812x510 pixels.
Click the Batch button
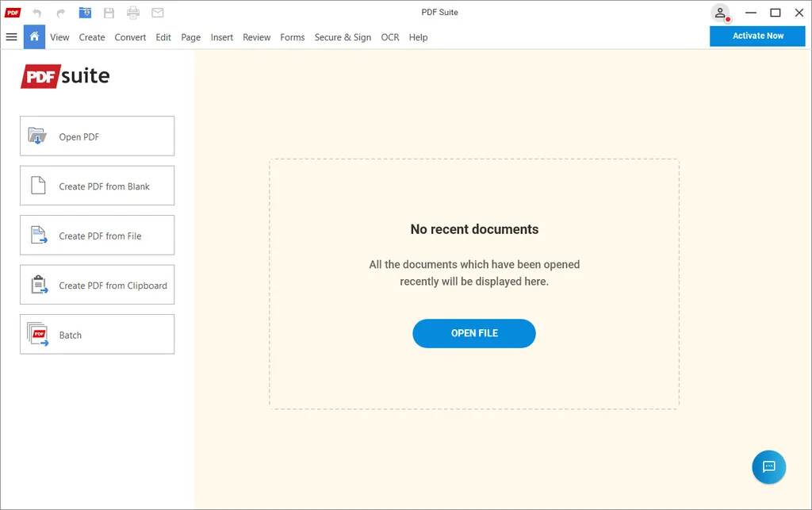pos(97,335)
